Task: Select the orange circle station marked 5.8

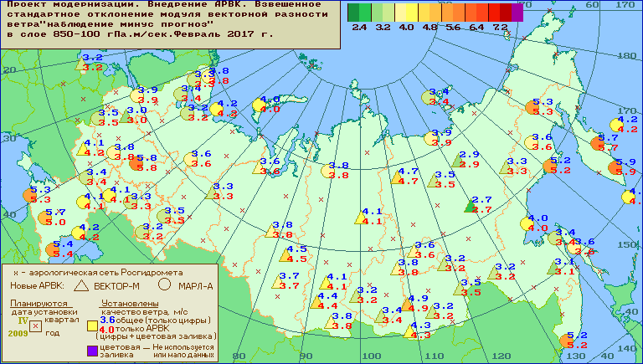Action: (136, 163)
